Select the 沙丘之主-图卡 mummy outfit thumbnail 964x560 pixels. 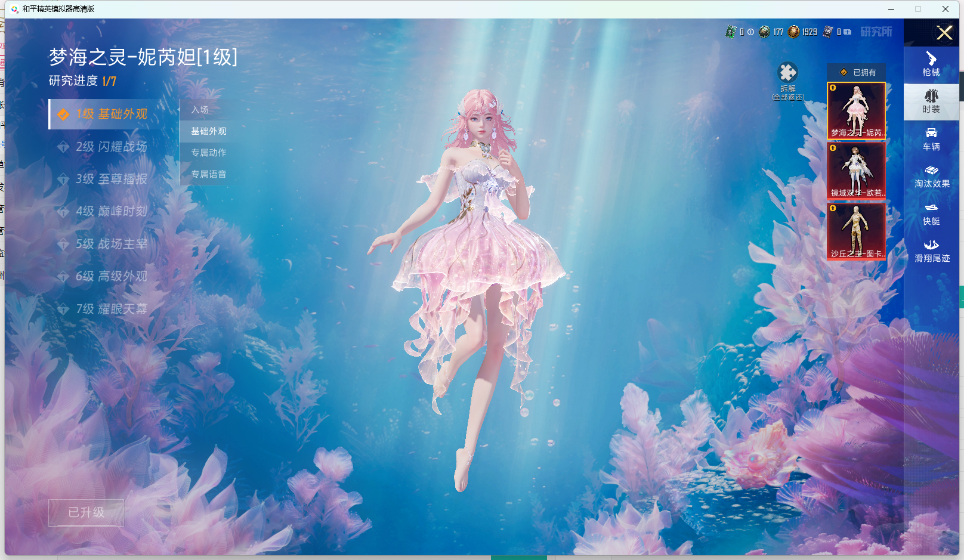(856, 231)
